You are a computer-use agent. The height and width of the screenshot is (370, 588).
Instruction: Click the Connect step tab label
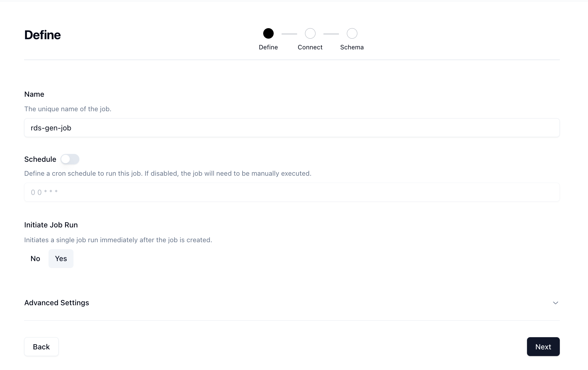[310, 47]
